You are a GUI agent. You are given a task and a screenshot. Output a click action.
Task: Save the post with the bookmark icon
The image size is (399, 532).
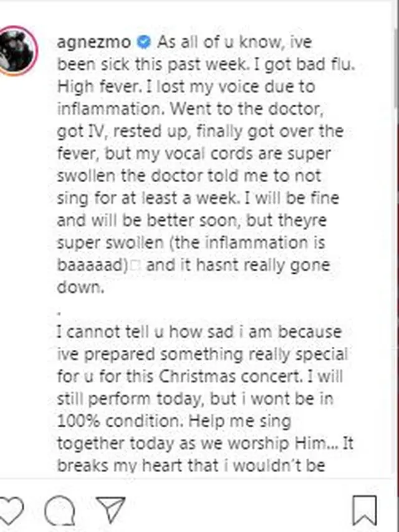coord(365,511)
